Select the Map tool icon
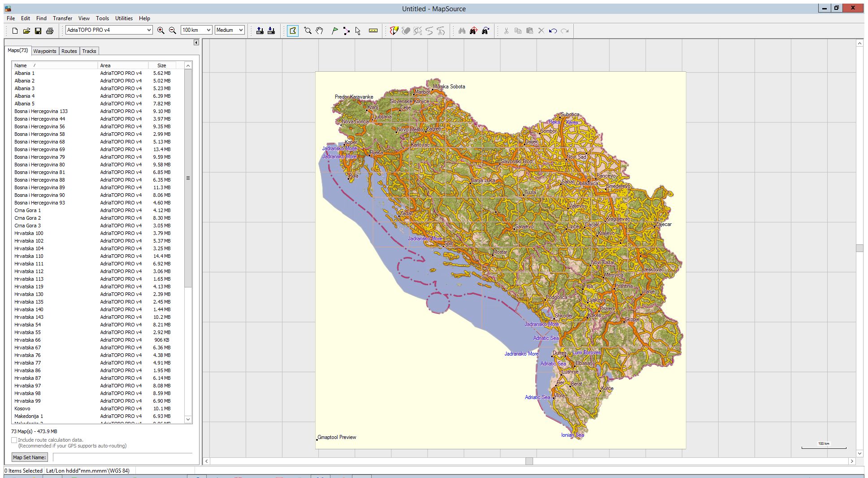This screenshot has width=868, height=478. pyautogui.click(x=293, y=30)
